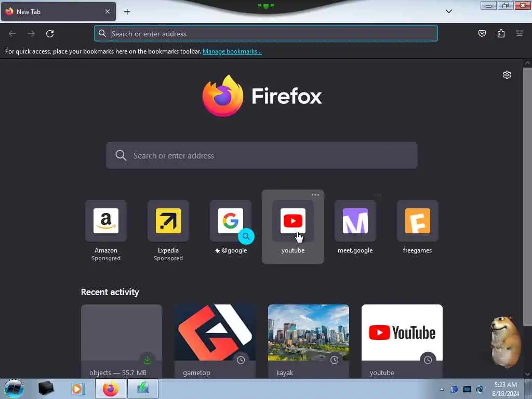Open the black box taskbar application
Image resolution: width=532 pixels, height=399 pixels.
(x=46, y=389)
